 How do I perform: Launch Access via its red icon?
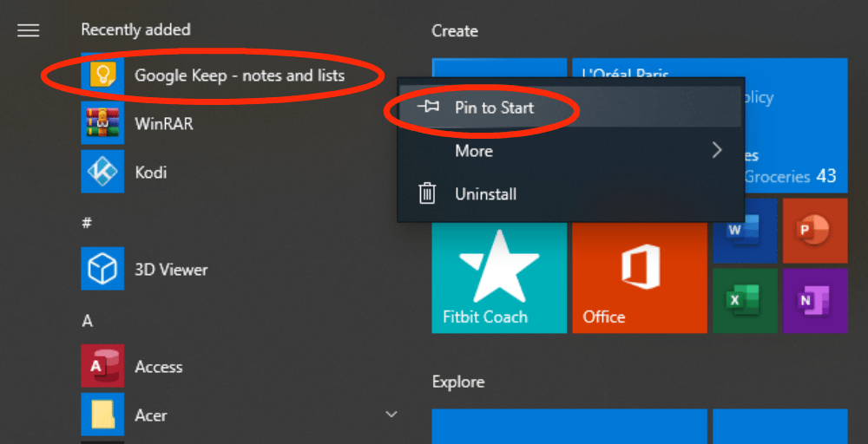102,365
